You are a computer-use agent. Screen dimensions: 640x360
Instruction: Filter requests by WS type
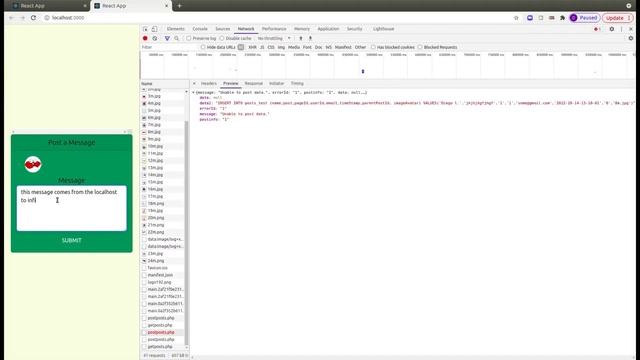[x=329, y=47]
